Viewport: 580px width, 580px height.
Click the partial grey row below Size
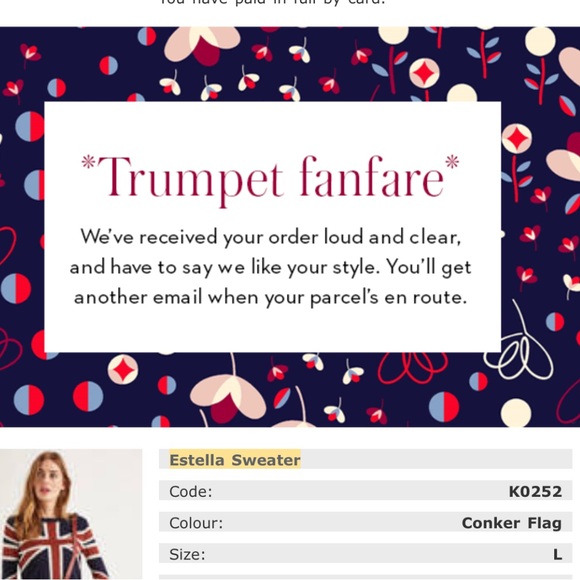[365, 577]
